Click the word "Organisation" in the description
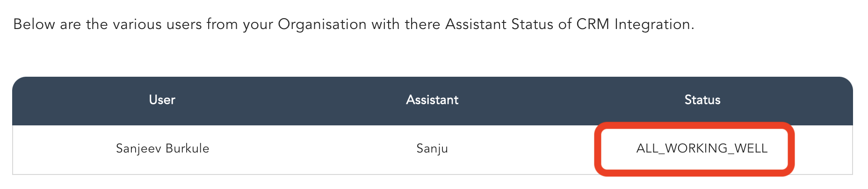This screenshot has height=189, width=868. point(322,24)
